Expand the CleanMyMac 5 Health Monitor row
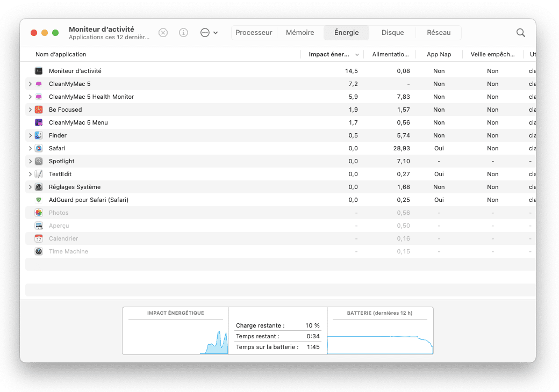 30,97
